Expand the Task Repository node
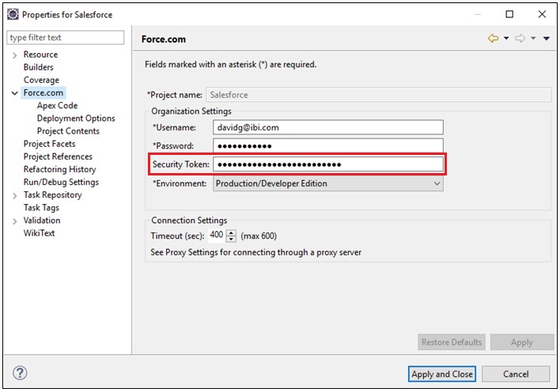 click(x=15, y=196)
